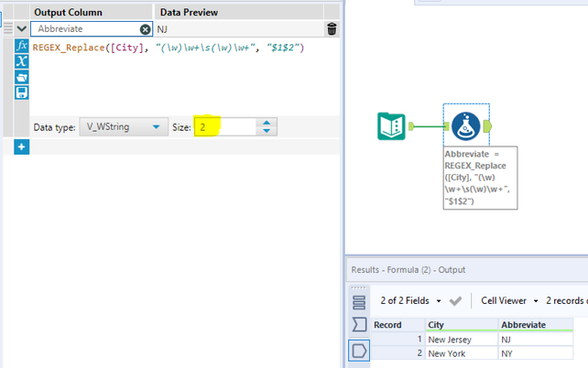Click the Text Input tool output anchor
This screenshot has width=588, height=368.
tap(411, 126)
